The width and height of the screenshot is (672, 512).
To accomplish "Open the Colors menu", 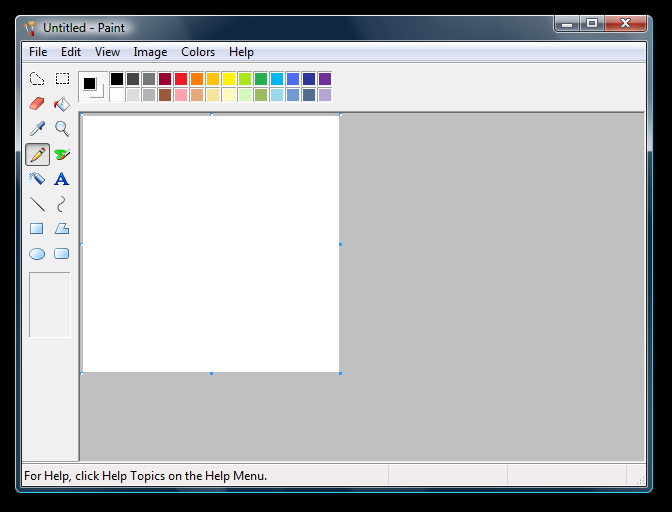I will 198,52.
